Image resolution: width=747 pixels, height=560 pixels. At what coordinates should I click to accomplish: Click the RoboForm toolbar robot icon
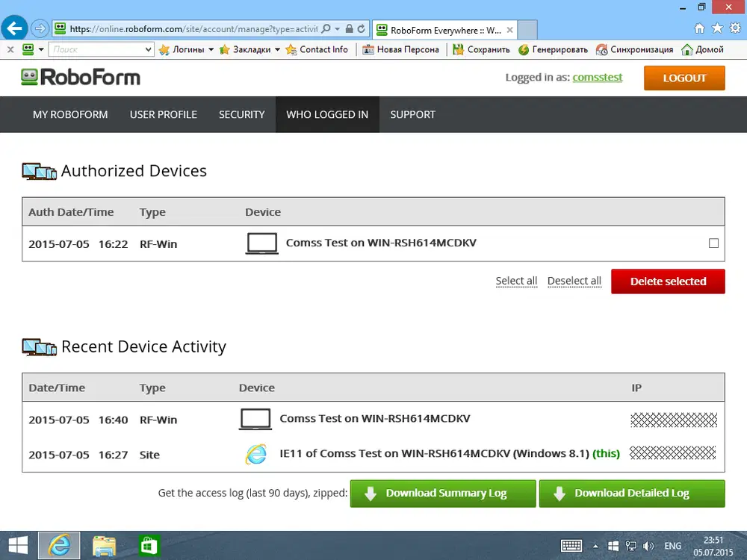[x=28, y=49]
